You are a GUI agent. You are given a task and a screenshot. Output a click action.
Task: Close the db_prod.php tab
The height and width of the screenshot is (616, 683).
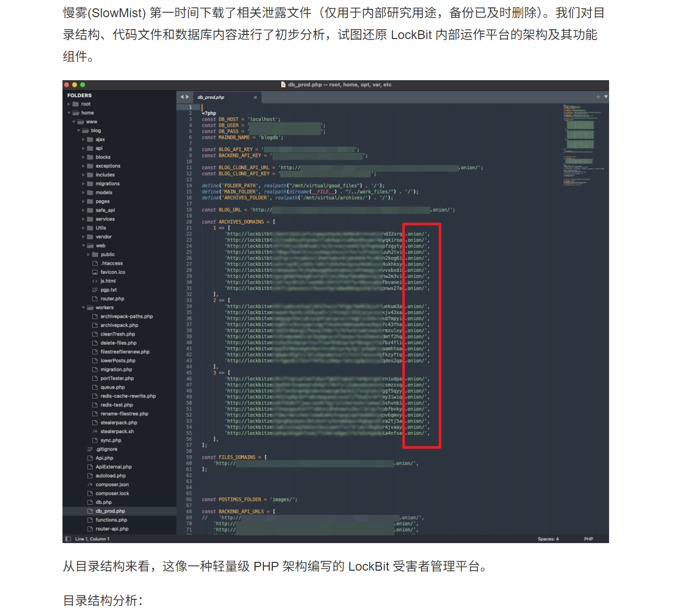click(x=255, y=97)
